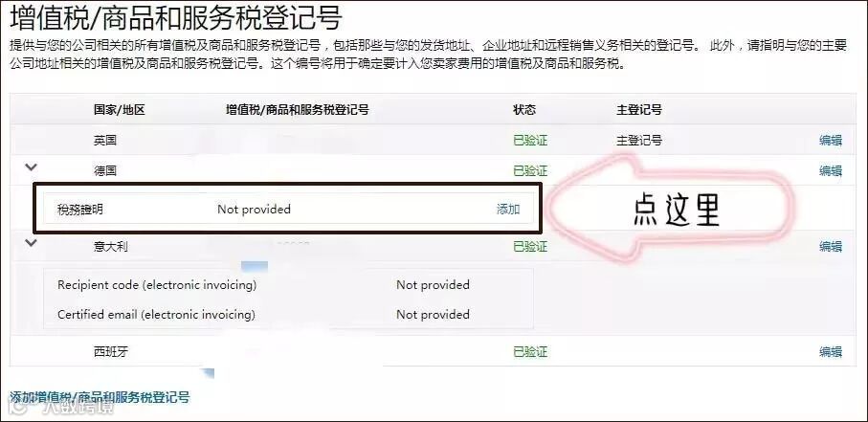868x422 pixels.
Task: Edit the 德国 VAT registration
Action: [x=831, y=170]
